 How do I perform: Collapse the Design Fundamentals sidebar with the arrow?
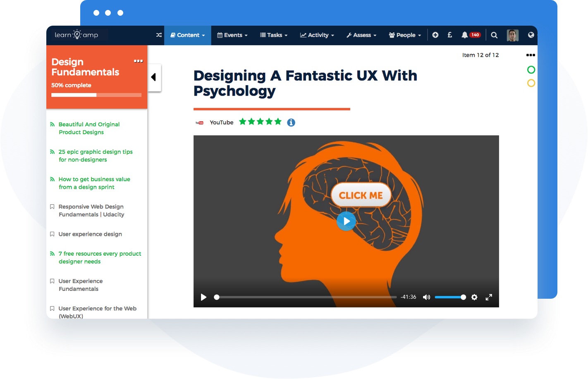154,77
